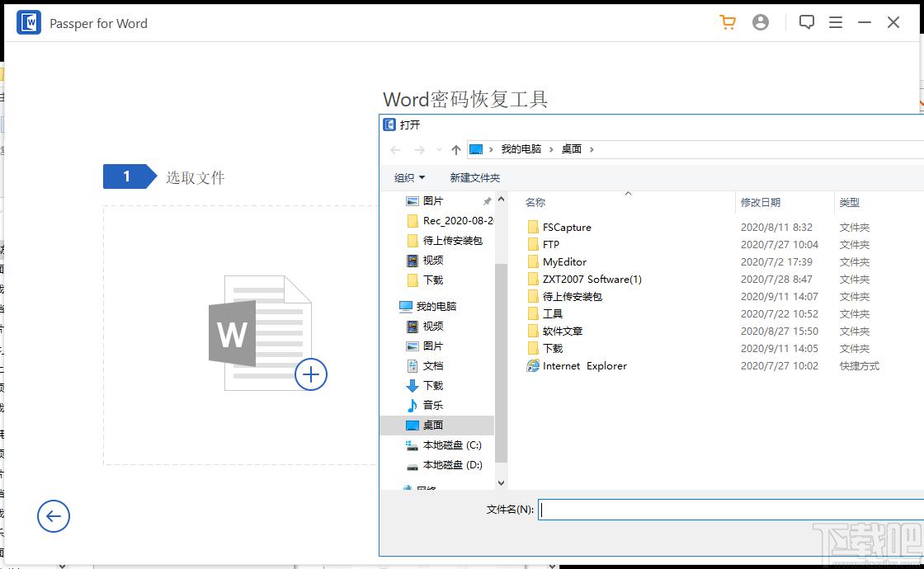Select highlighted 桌面 in navigation tree
Image resolution: width=924 pixels, height=569 pixels.
437,426
